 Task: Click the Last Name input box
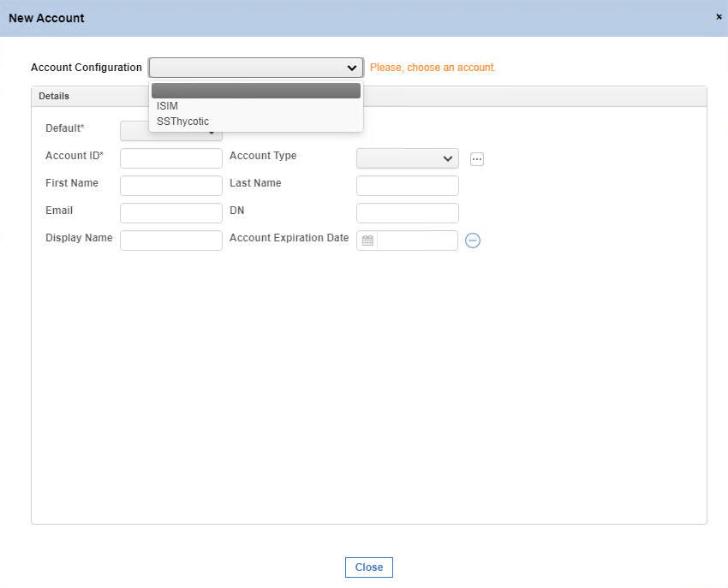pos(407,186)
